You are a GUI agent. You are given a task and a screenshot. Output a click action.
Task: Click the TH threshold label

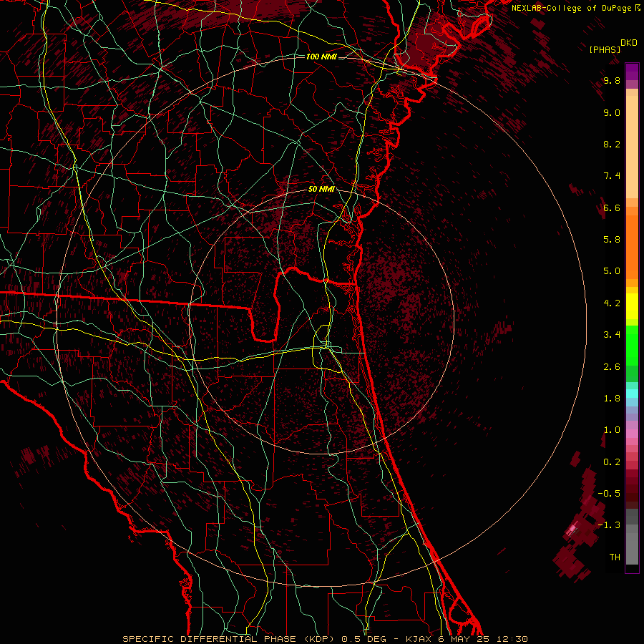tap(615, 557)
